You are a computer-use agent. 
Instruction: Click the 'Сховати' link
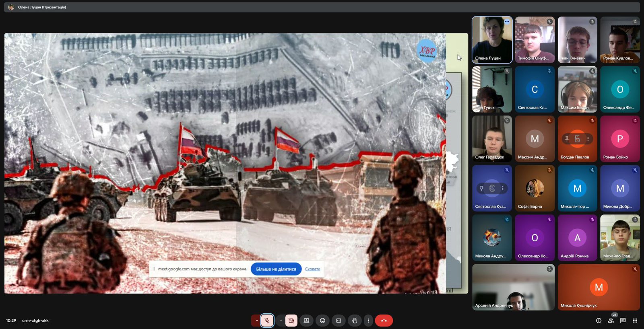(312, 269)
